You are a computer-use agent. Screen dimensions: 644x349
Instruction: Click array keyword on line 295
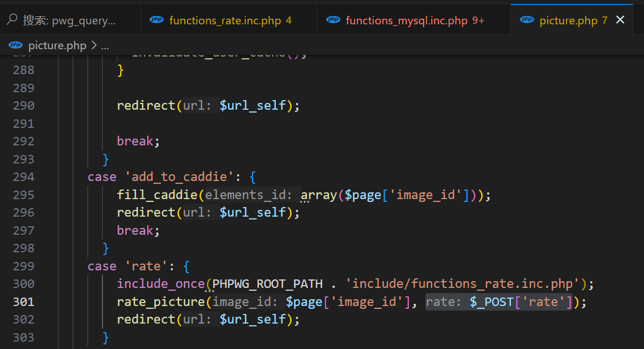point(319,195)
